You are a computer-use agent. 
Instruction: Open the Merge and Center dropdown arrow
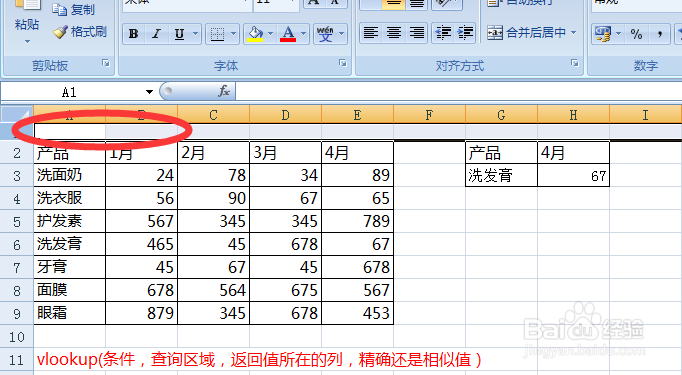coord(574,33)
